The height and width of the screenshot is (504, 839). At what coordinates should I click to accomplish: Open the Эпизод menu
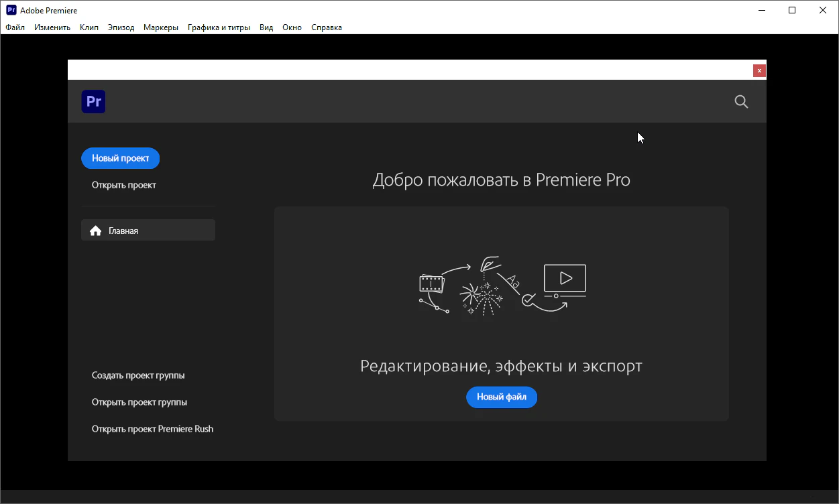(121, 27)
